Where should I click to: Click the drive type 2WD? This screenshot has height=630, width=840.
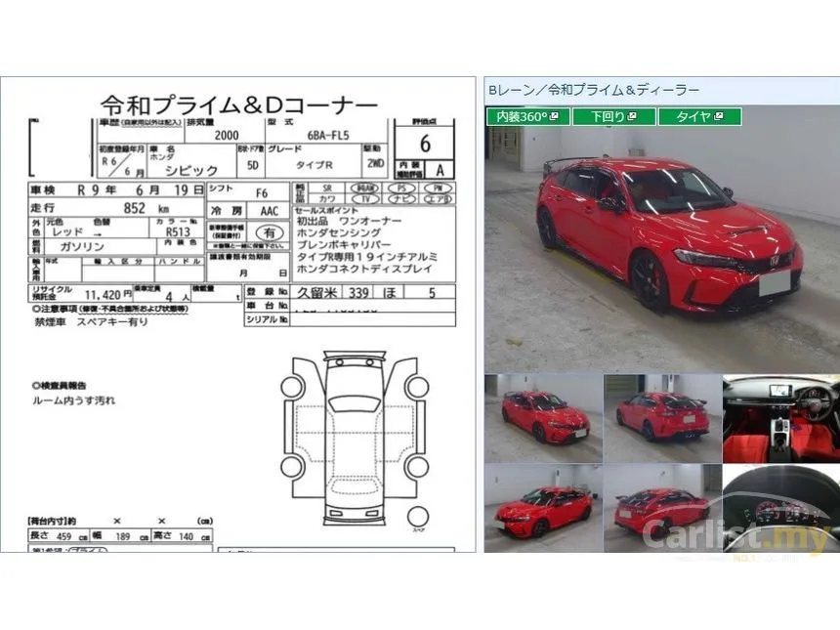(375, 163)
